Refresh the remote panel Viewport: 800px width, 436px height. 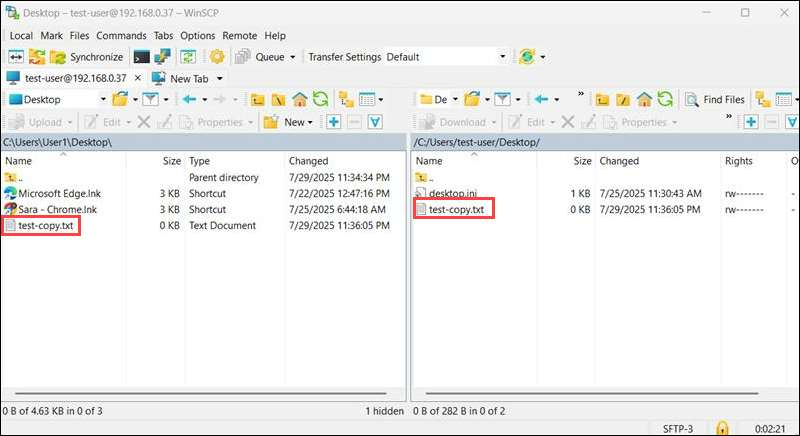click(665, 99)
